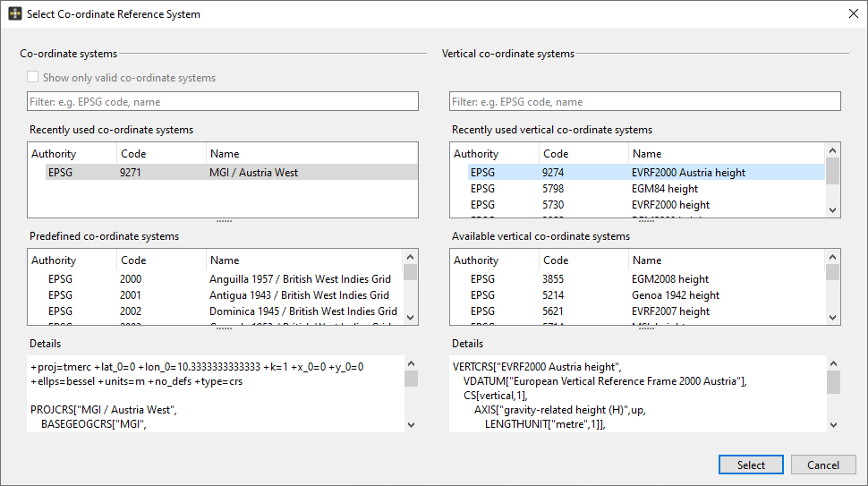Select Dominica 1945 / British West Indies Grid
This screenshot has width=868, height=486.
225,311
